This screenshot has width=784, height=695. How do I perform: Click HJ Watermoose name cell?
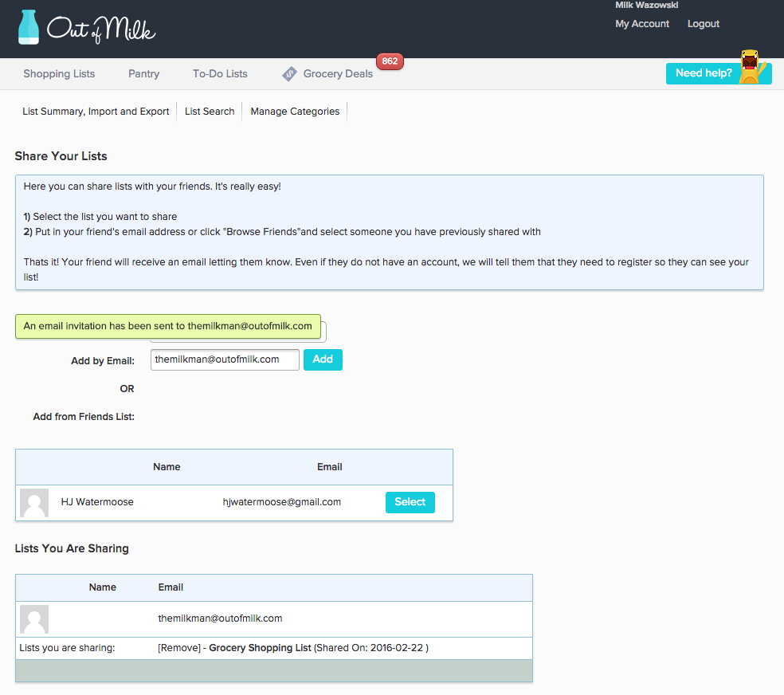tap(97, 502)
